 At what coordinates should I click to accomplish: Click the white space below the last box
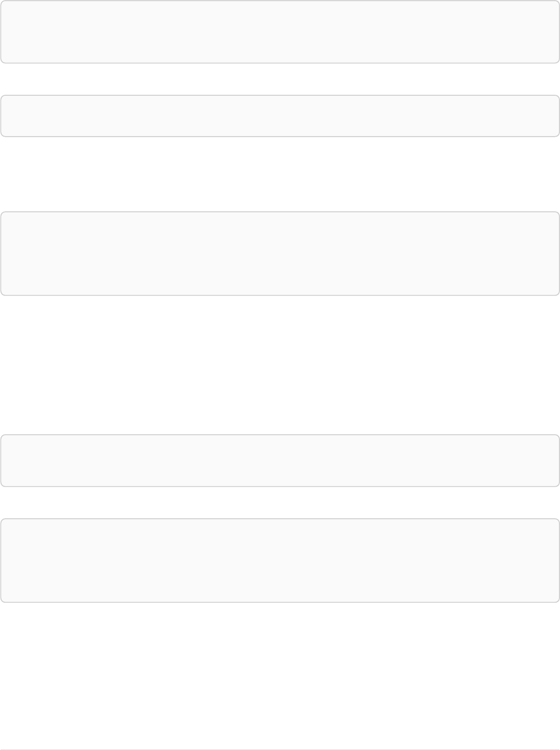[x=280, y=675]
